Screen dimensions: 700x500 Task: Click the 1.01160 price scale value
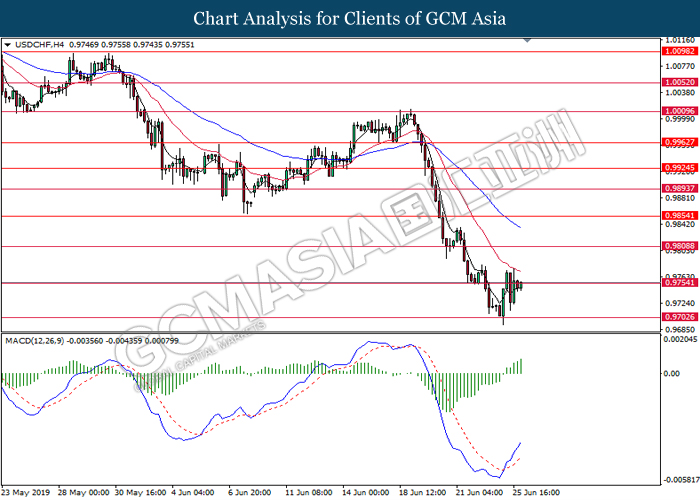[x=680, y=40]
